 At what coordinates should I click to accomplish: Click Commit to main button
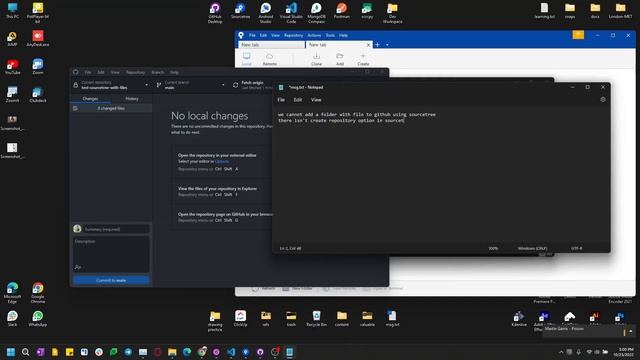[111, 280]
